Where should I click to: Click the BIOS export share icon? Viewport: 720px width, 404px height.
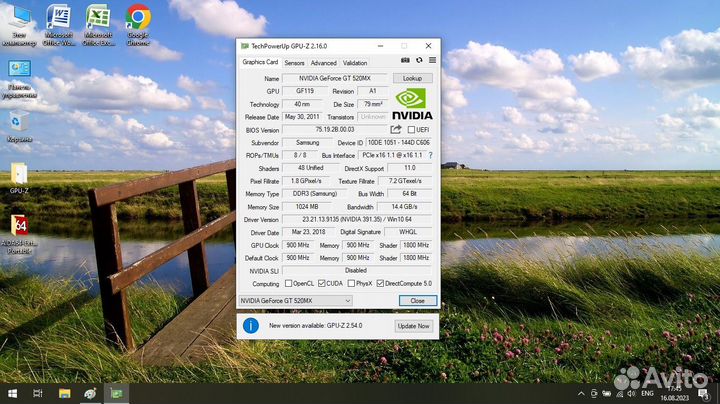tap(396, 129)
